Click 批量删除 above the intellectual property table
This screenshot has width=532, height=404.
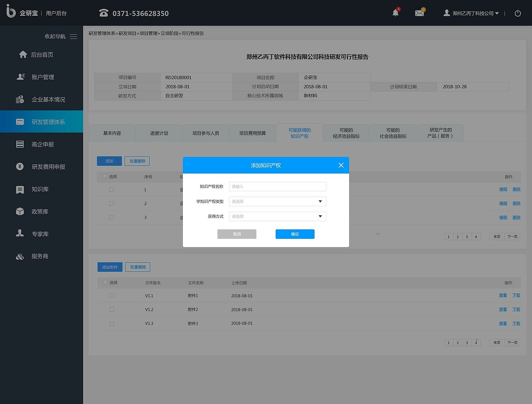137,161
